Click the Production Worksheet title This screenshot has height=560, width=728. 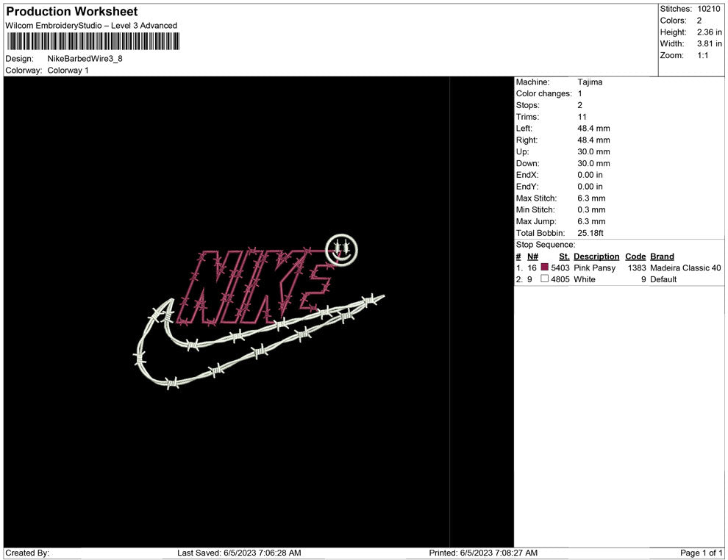[72, 12]
